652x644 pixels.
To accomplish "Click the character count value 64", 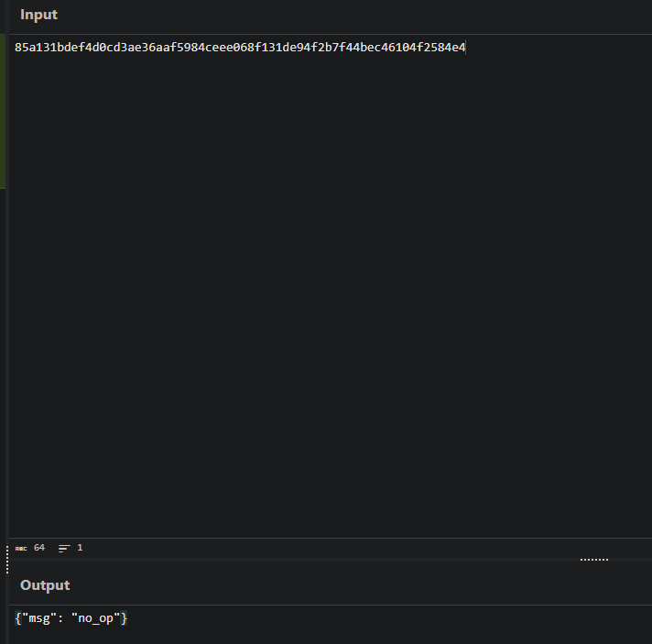I will [39, 548].
